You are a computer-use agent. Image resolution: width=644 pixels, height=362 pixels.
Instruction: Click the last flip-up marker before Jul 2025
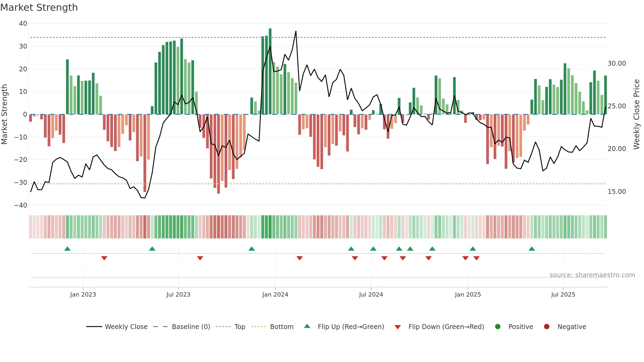(532, 249)
